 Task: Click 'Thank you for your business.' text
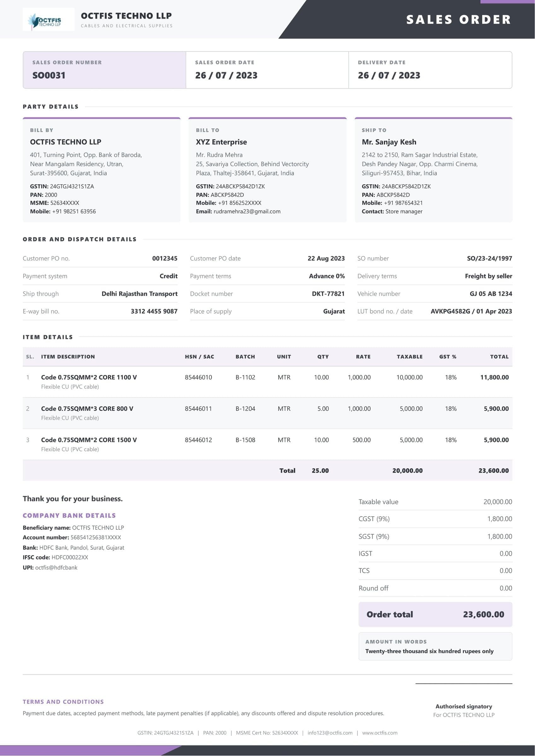tap(73, 499)
